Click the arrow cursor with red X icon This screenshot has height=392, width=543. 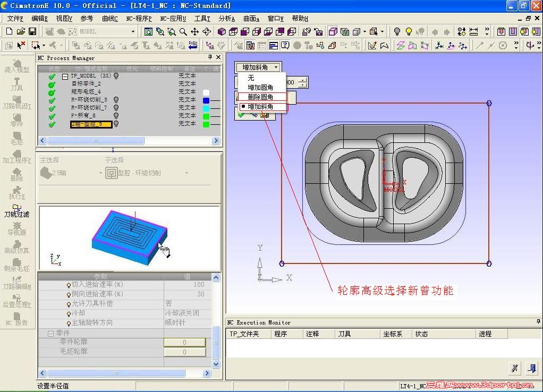21,45
